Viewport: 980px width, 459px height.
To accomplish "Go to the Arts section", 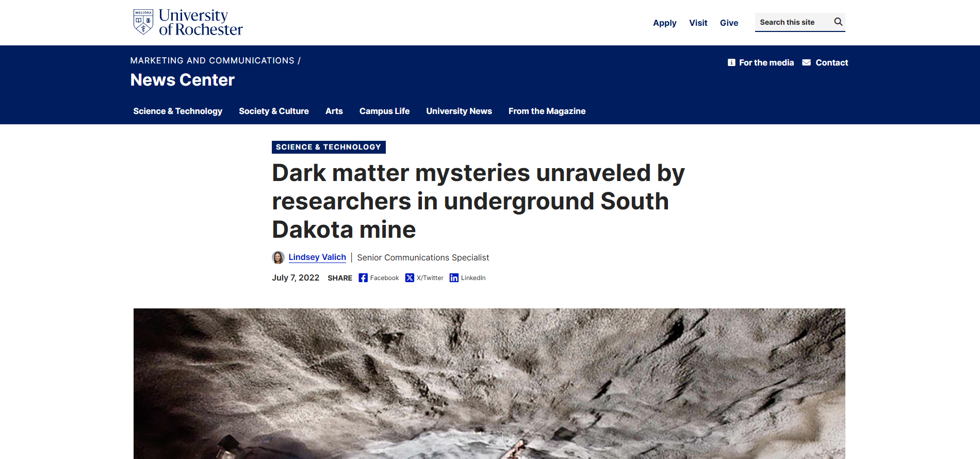I will pyautogui.click(x=334, y=111).
